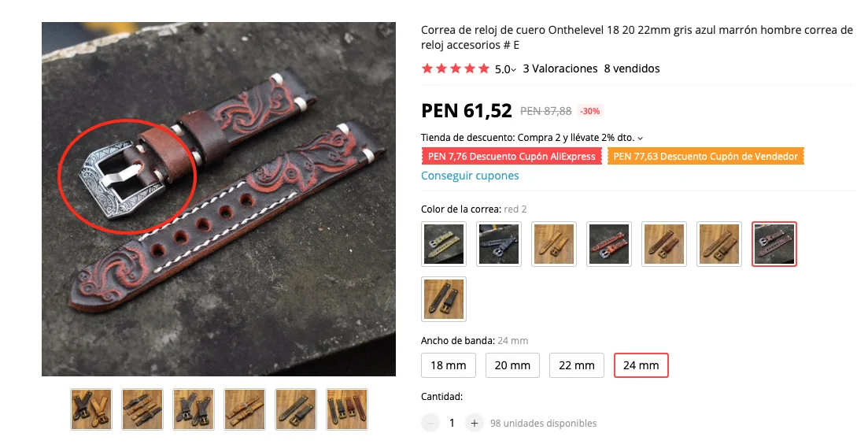Viewport: 868px width, 448px height.
Task: Choose the 22 mm band width option
Action: (577, 365)
